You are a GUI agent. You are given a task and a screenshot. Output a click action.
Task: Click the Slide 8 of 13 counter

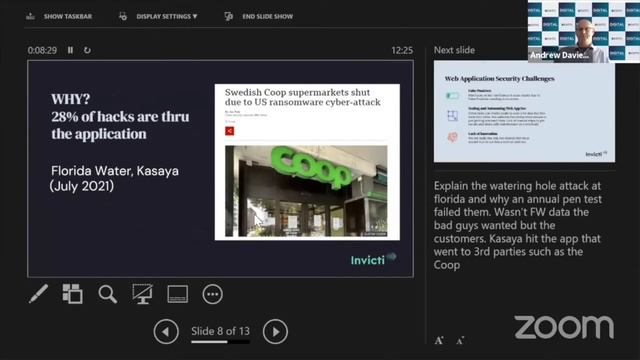(x=220, y=331)
